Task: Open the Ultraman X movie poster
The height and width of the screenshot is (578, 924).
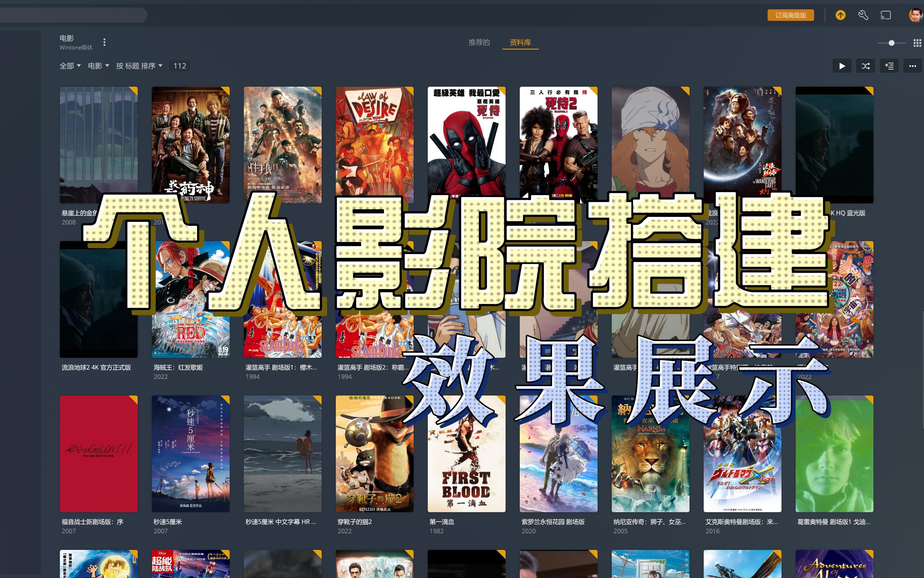Action: pyautogui.click(x=743, y=454)
